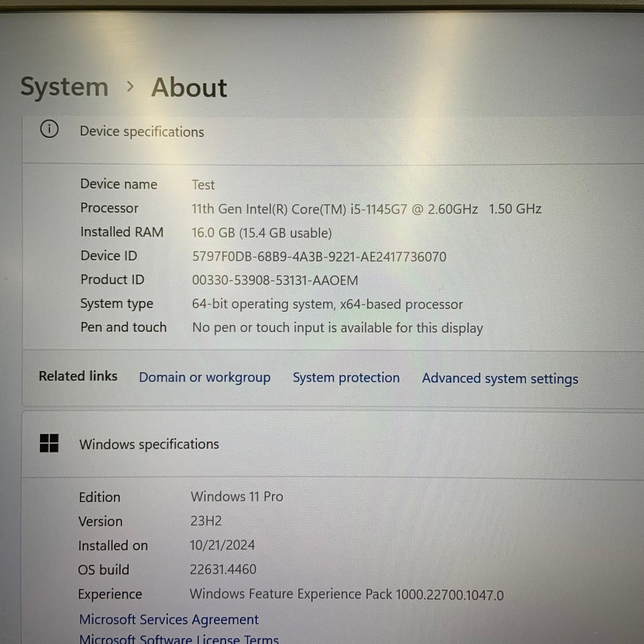Click the About breadcrumb title

(189, 87)
